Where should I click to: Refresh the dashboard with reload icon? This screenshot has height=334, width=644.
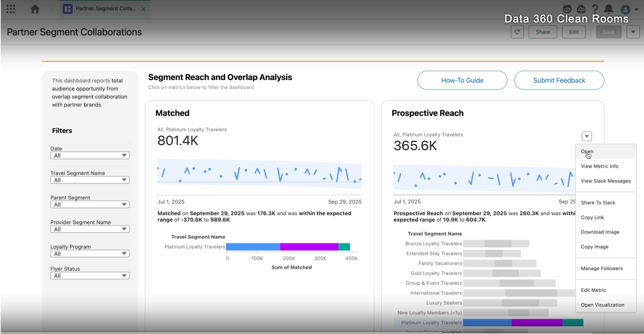point(517,32)
